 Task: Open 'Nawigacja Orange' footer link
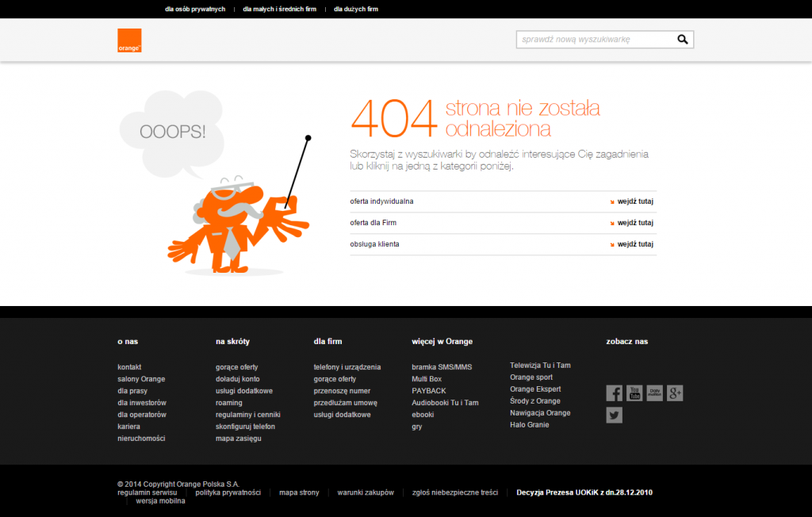pos(540,413)
